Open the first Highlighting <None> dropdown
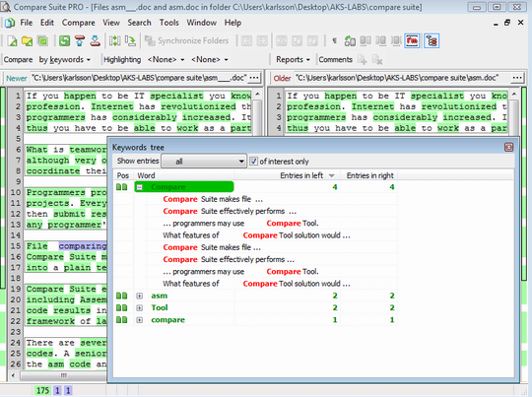532x397 pixels. [x=166, y=60]
